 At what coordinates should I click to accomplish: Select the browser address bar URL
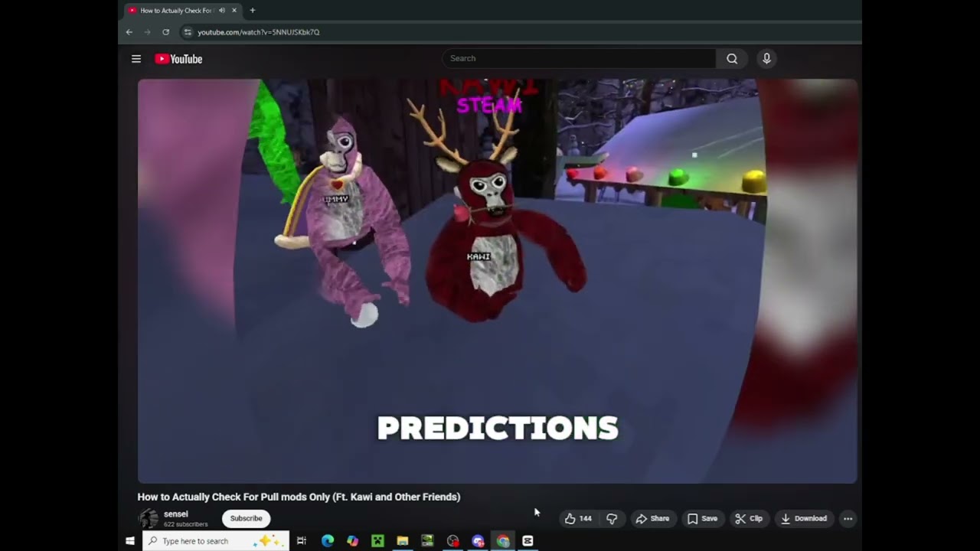click(x=258, y=32)
